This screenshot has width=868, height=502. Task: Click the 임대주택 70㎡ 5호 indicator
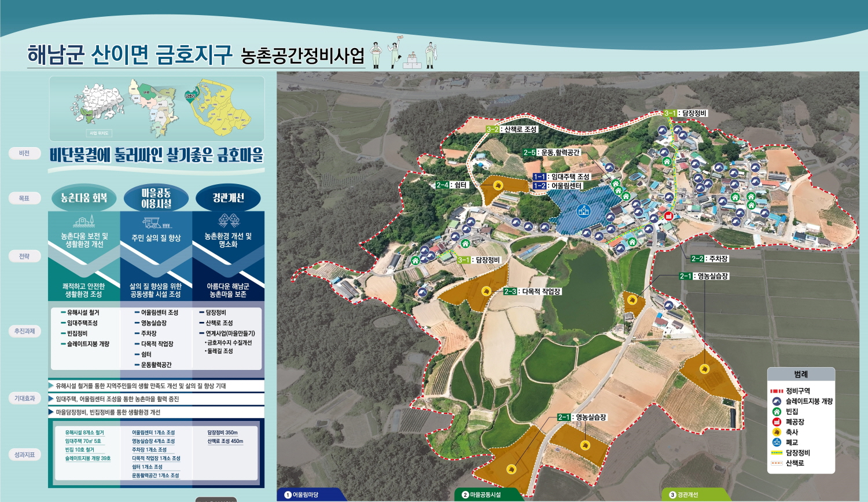83,441
